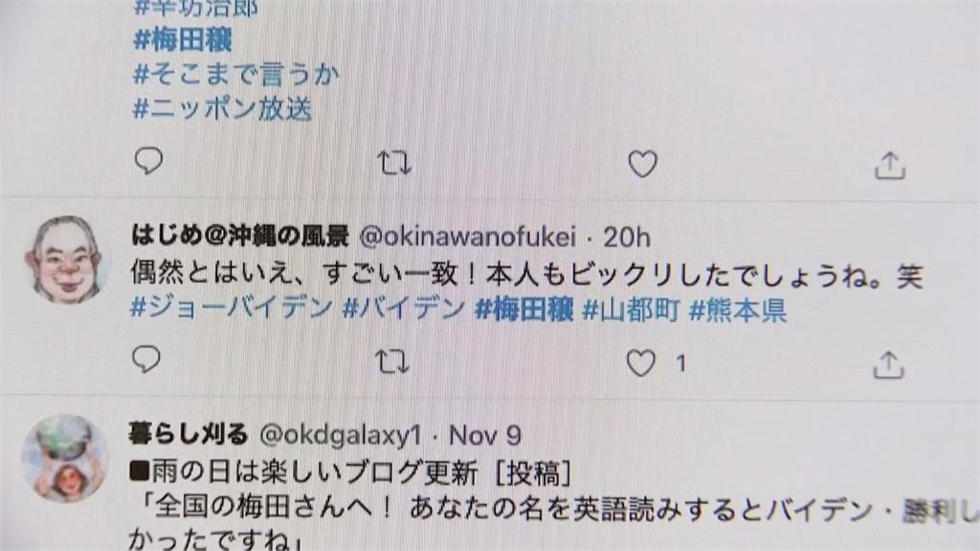Share the top tweet with #ニッポン放送

coord(890,166)
